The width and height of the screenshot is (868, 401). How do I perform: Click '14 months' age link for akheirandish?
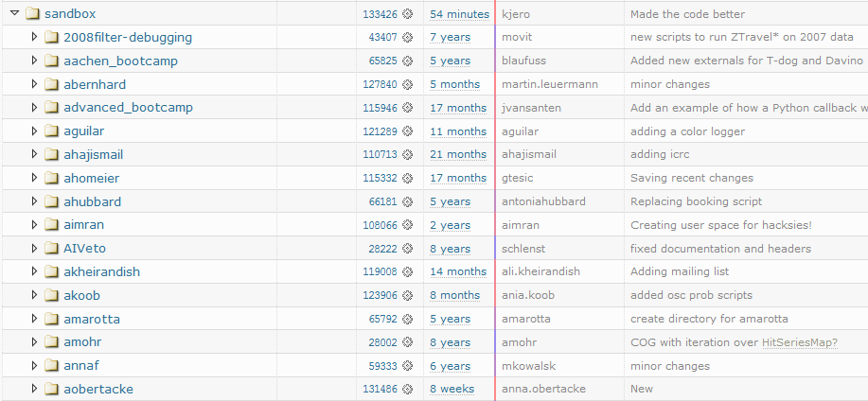pyautogui.click(x=458, y=272)
